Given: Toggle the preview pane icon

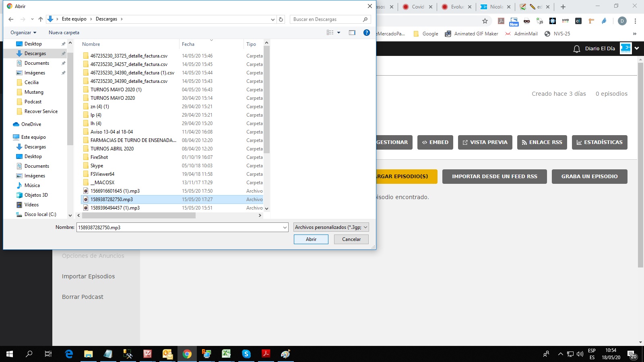Looking at the screenshot, I should (352, 33).
